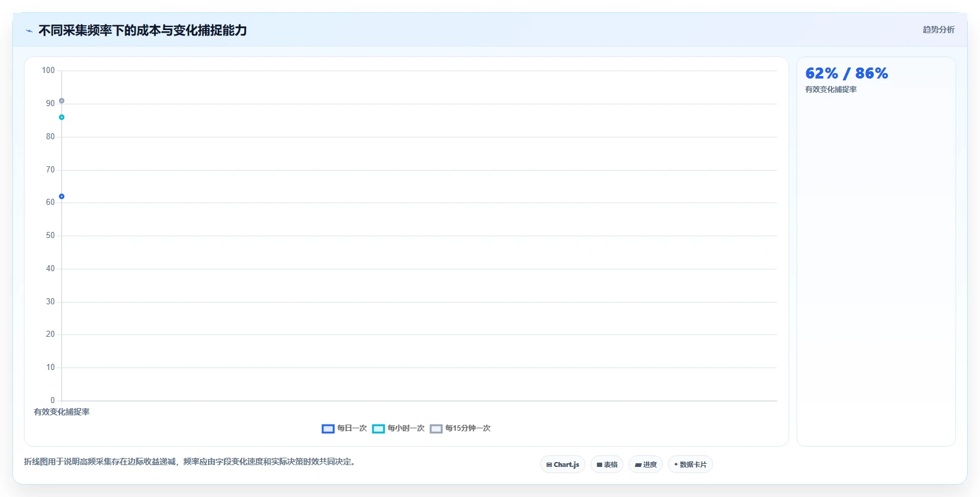Click the 有效变化捕捉率 x-axis label

[x=61, y=412]
